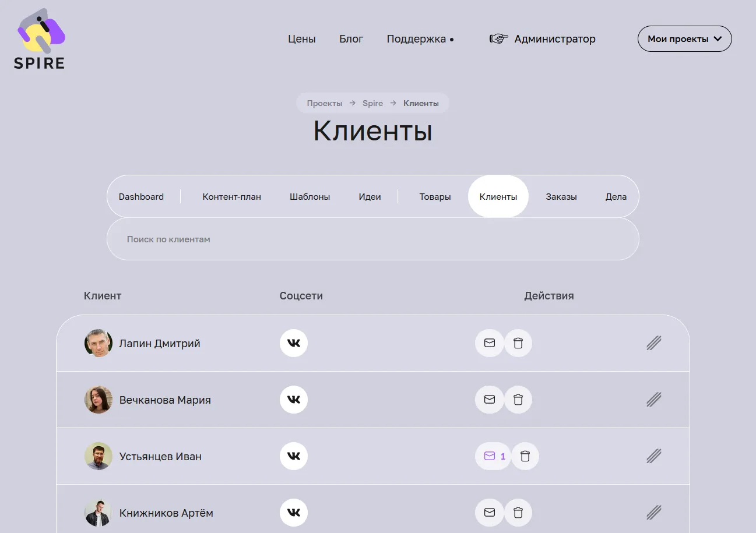Image resolution: width=756 pixels, height=533 pixels.
Task: Click the envelope icon for Вечканова Мария
Action: coord(489,400)
